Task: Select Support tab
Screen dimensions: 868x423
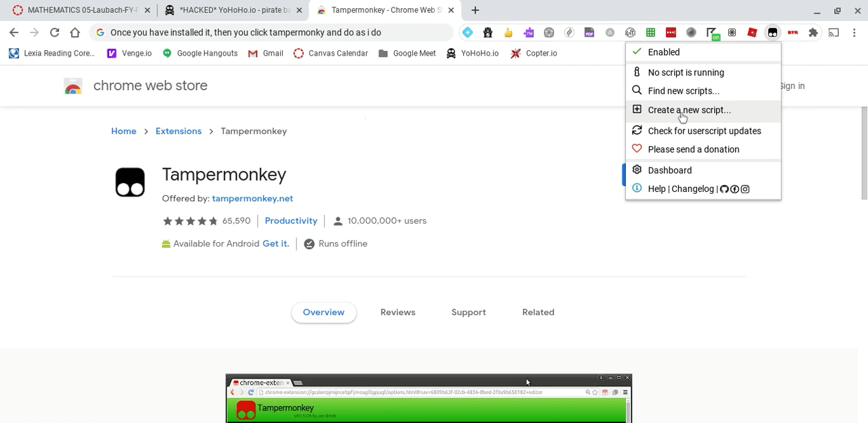Action: [x=469, y=313]
